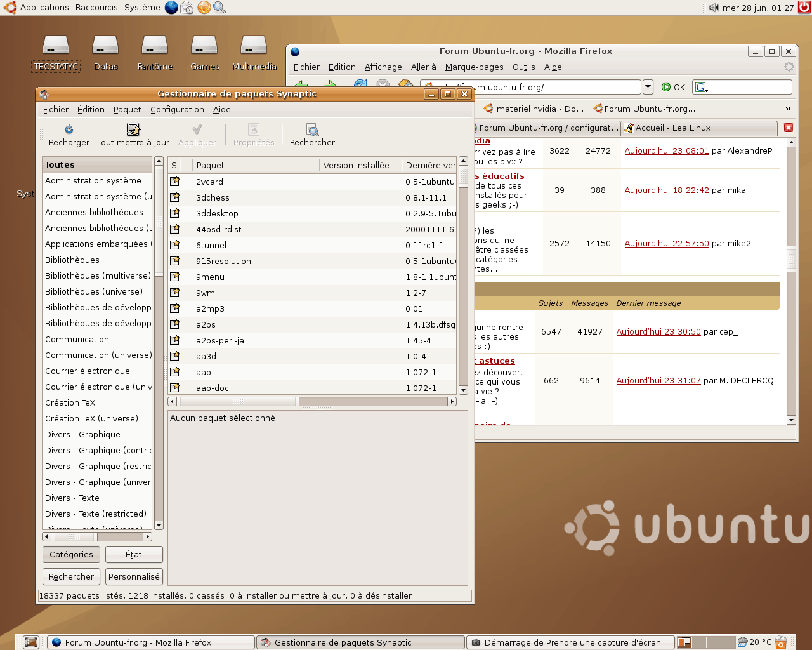
Task: Launch the blue globe browser panel icon
Action: 171,8
